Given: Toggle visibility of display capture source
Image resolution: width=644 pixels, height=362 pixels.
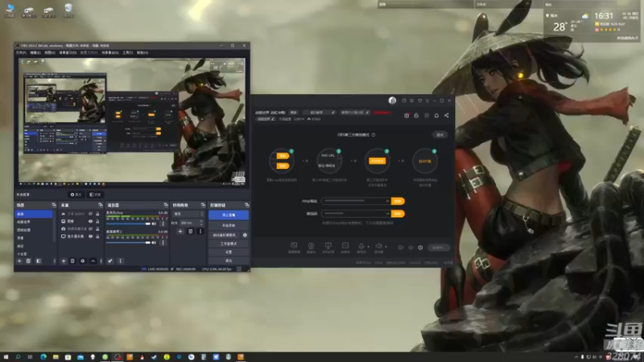Looking at the screenshot, I should (90, 237).
